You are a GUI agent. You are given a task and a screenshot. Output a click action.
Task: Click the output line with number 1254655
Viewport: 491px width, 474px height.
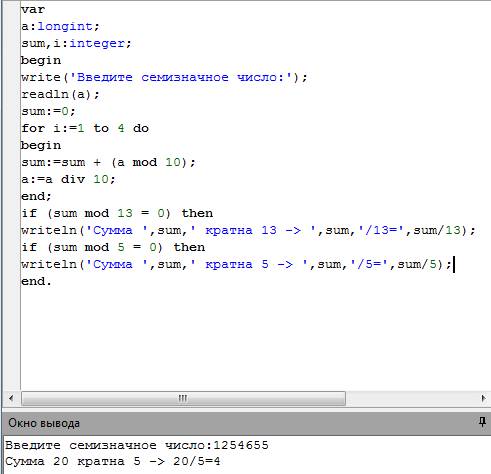137,445
